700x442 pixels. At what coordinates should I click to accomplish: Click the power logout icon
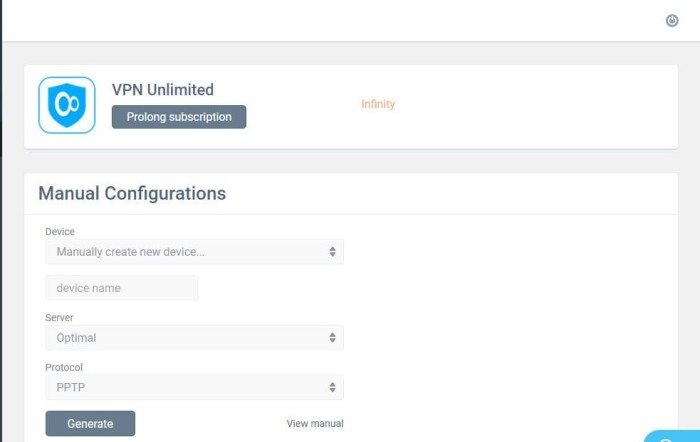tap(672, 21)
